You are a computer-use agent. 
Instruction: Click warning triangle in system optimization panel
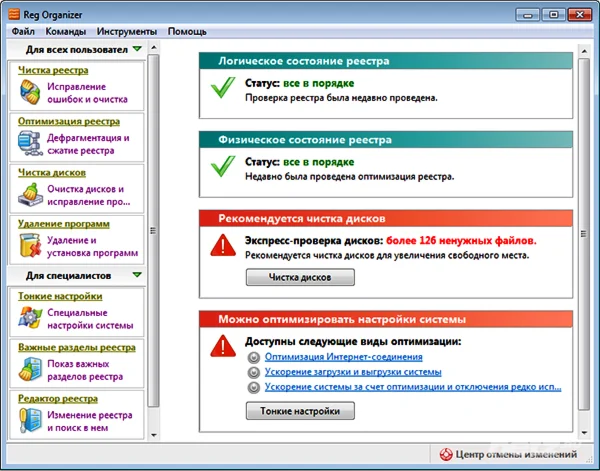coord(223,346)
